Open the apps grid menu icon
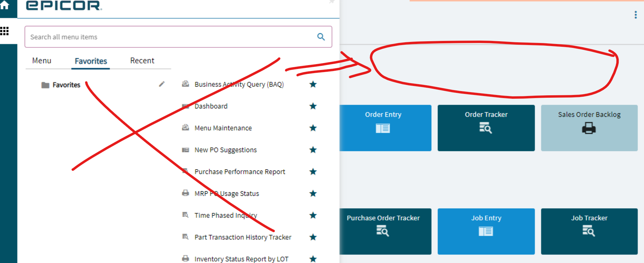 coord(5,31)
